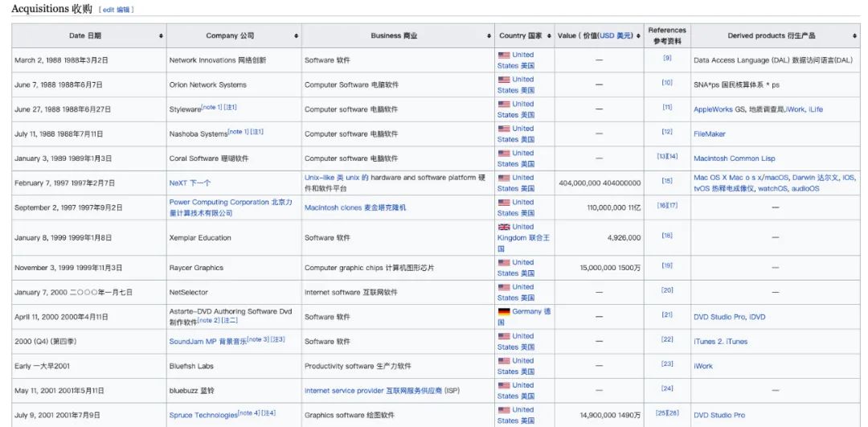Sort table by Derived products column arrows
Screen dimensions: 868x427
point(855,35)
